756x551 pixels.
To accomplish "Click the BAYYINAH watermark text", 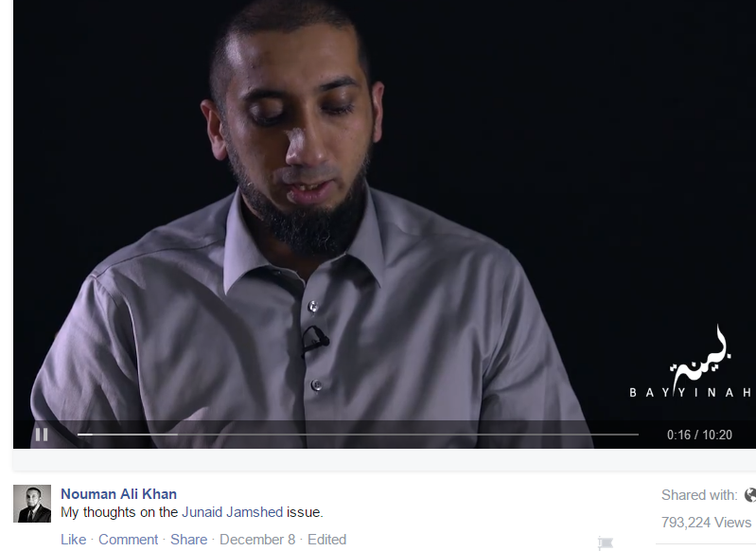I will 690,392.
